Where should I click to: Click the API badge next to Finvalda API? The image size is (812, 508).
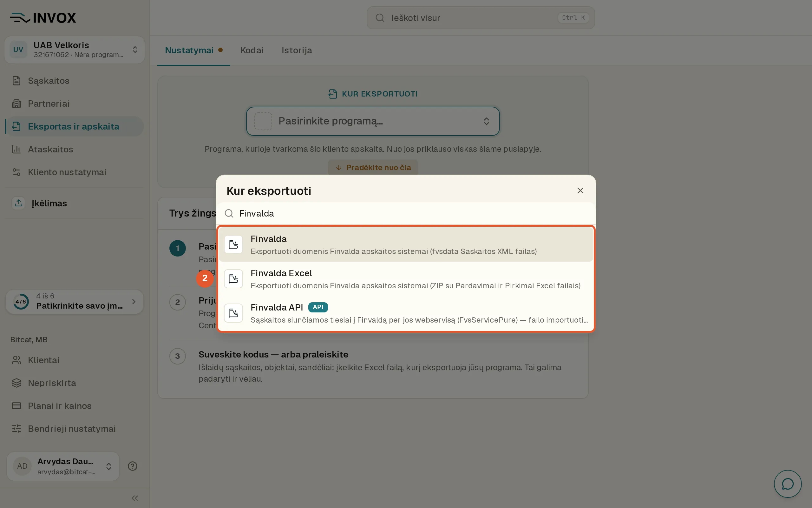318,307
